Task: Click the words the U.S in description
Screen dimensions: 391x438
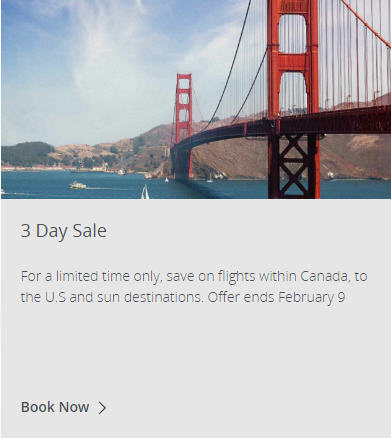Action: [43, 297]
